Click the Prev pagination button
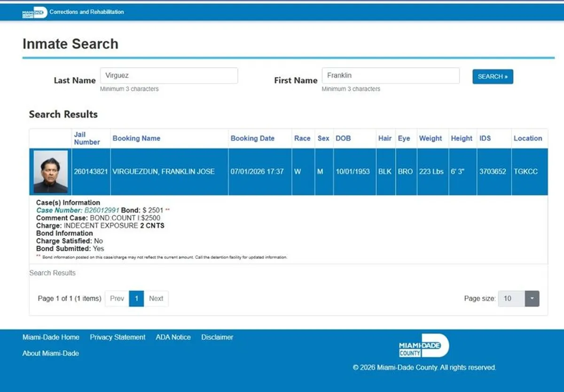The image size is (564, 392). [117, 298]
